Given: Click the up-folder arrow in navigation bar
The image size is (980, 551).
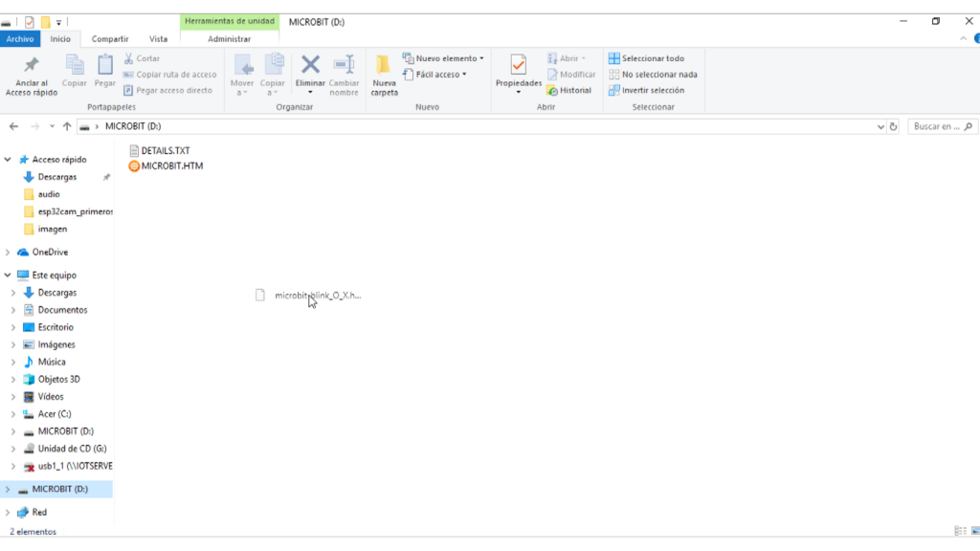Looking at the screenshot, I should point(67,126).
